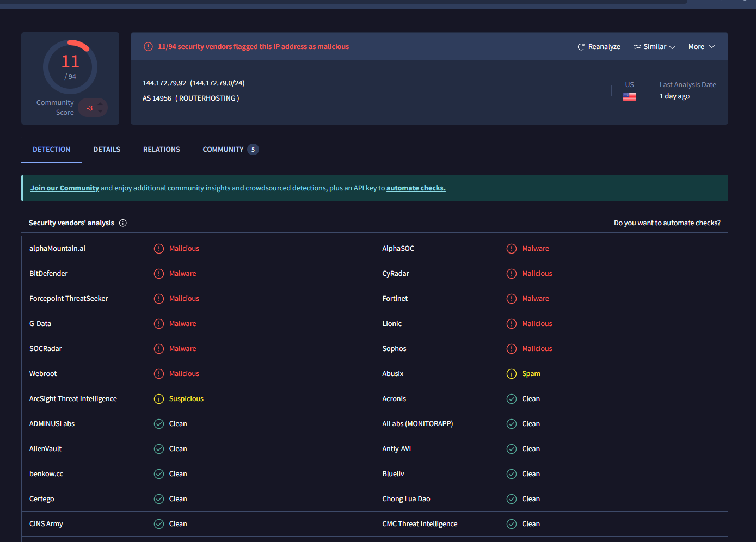Click Do you want to automate checks?
The width and height of the screenshot is (756, 542).
tap(667, 223)
